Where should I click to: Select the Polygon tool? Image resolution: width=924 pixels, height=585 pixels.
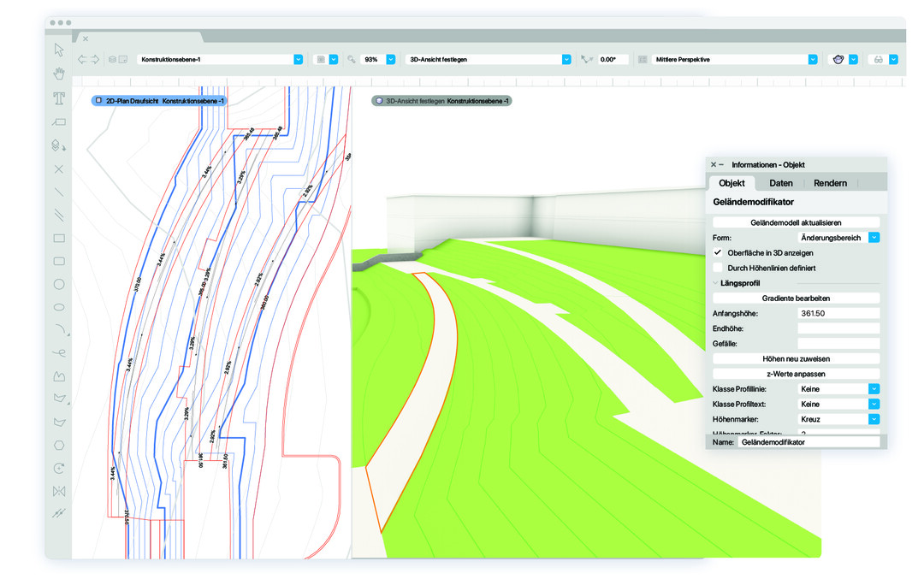[x=60, y=399]
